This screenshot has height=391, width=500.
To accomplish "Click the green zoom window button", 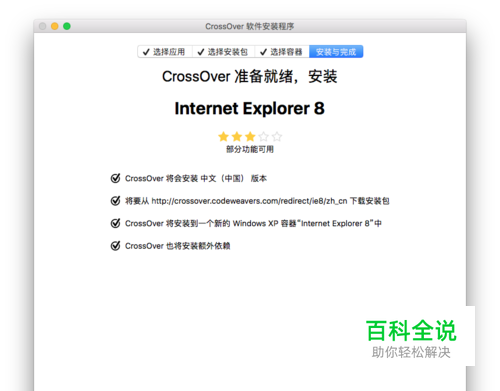I will (x=67, y=26).
